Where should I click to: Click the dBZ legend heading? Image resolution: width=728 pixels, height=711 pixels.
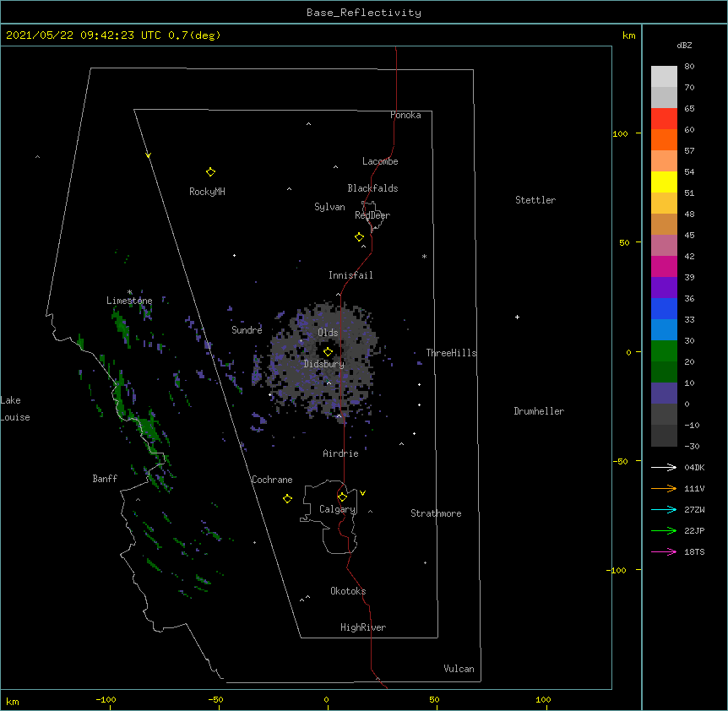(684, 45)
